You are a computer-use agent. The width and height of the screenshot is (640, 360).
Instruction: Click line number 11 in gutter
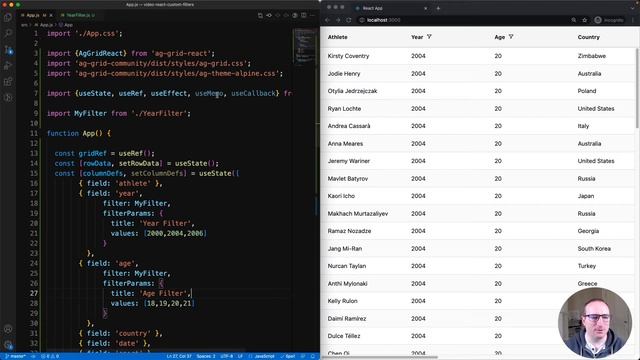[34, 133]
